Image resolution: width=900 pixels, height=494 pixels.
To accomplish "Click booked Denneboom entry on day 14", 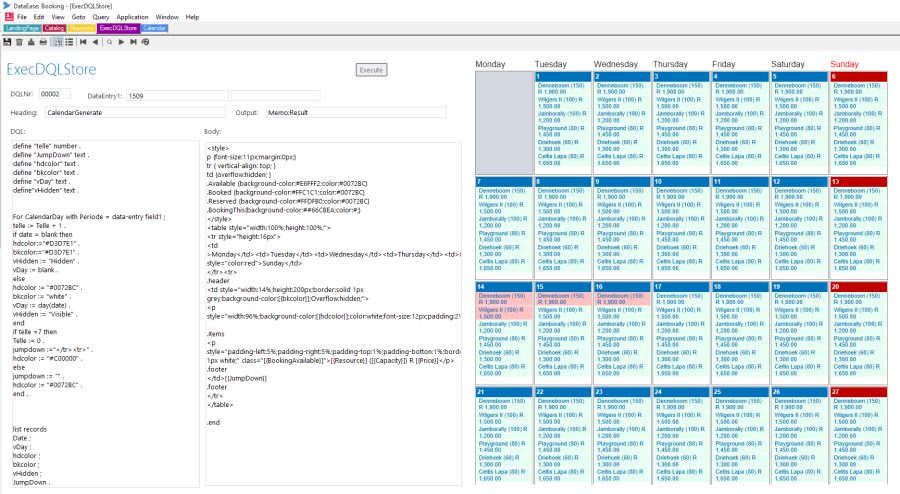I will [x=504, y=298].
